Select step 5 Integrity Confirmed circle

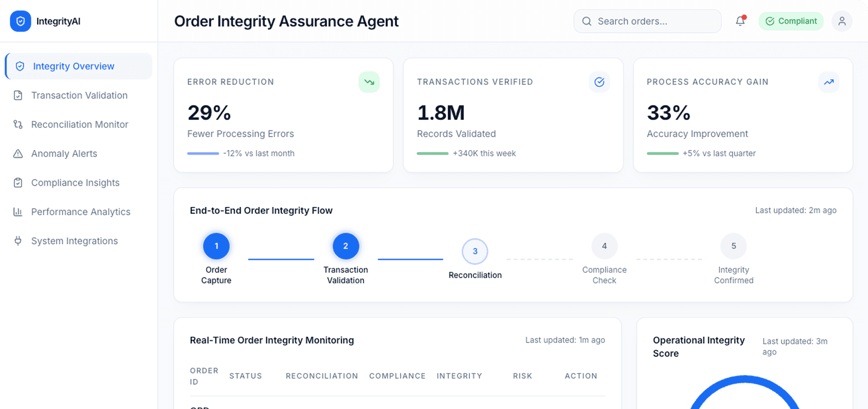tap(734, 246)
